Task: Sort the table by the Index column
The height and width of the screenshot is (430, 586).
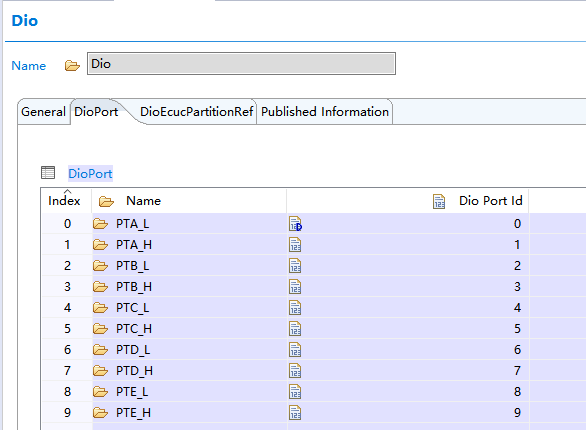Action: click(64, 201)
